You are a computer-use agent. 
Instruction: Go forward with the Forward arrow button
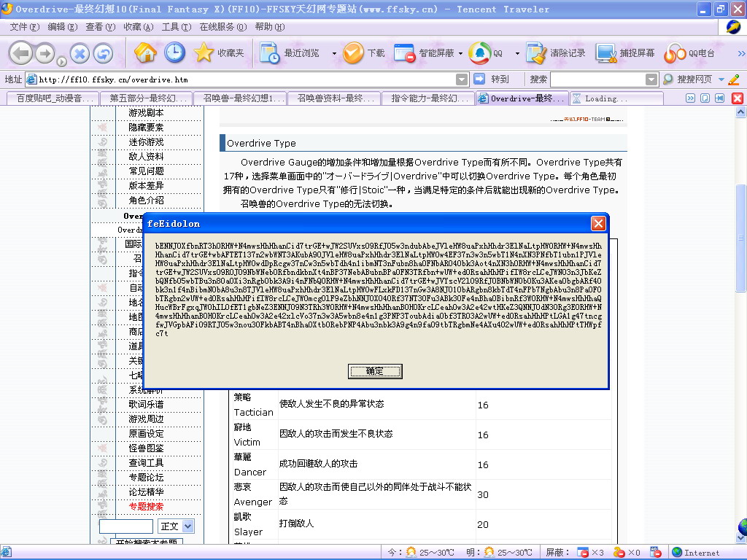pyautogui.click(x=45, y=52)
